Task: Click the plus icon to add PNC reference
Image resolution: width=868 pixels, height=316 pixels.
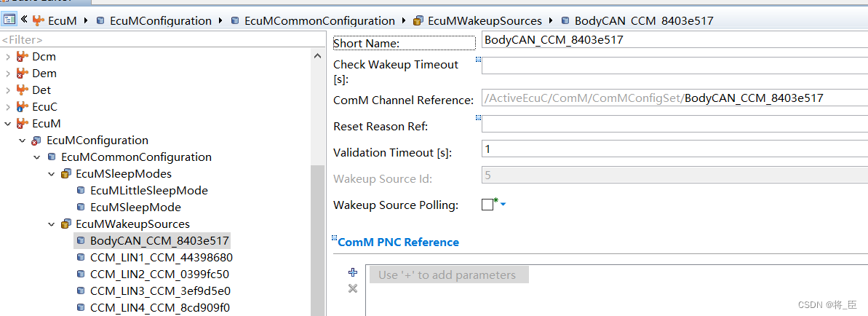Action: tap(353, 272)
